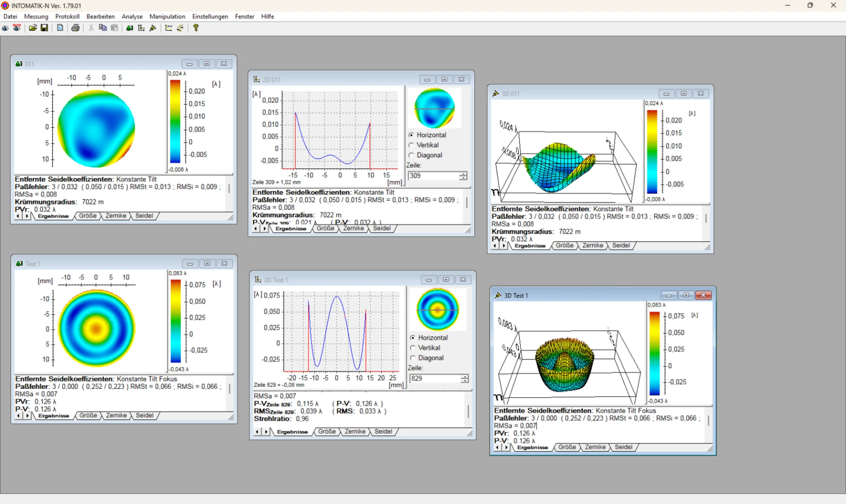Image resolution: width=846 pixels, height=504 pixels.
Task: Select the single measurement eye icon
Action: pyautogui.click(x=5, y=28)
